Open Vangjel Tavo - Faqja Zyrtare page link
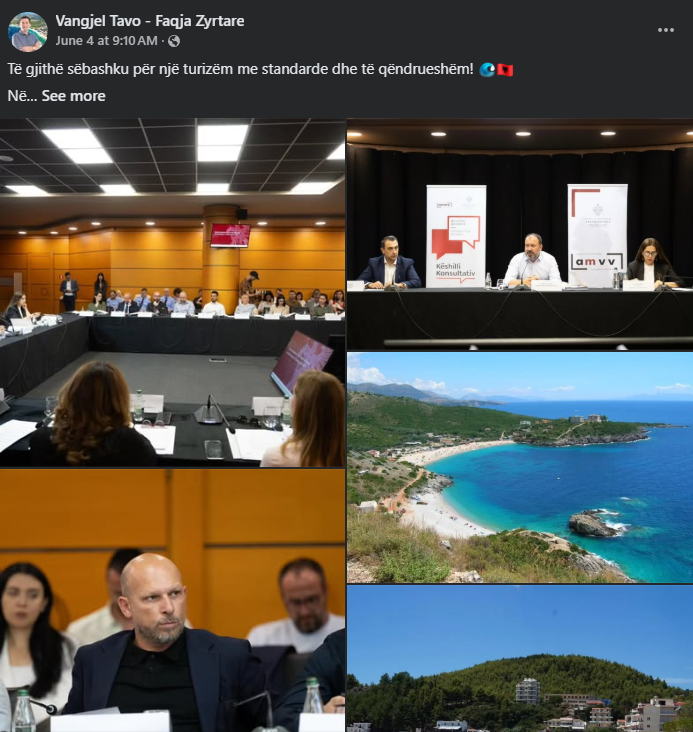The image size is (693, 732). 150,21
